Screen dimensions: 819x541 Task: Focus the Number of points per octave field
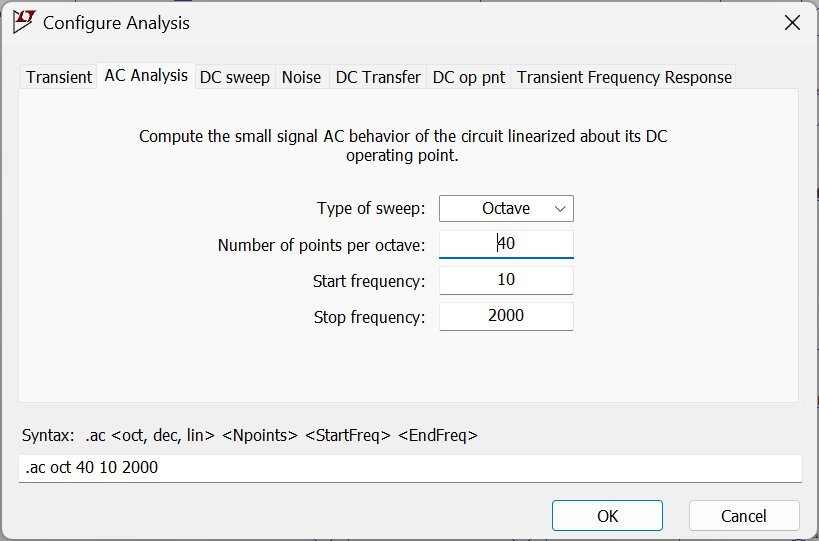506,244
